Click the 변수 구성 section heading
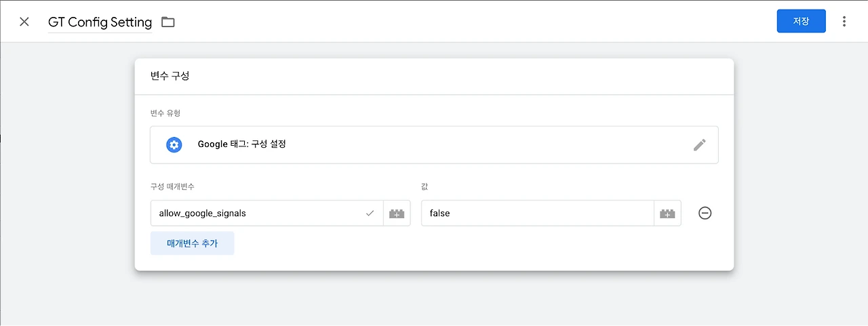The width and height of the screenshot is (868, 326). pos(170,76)
